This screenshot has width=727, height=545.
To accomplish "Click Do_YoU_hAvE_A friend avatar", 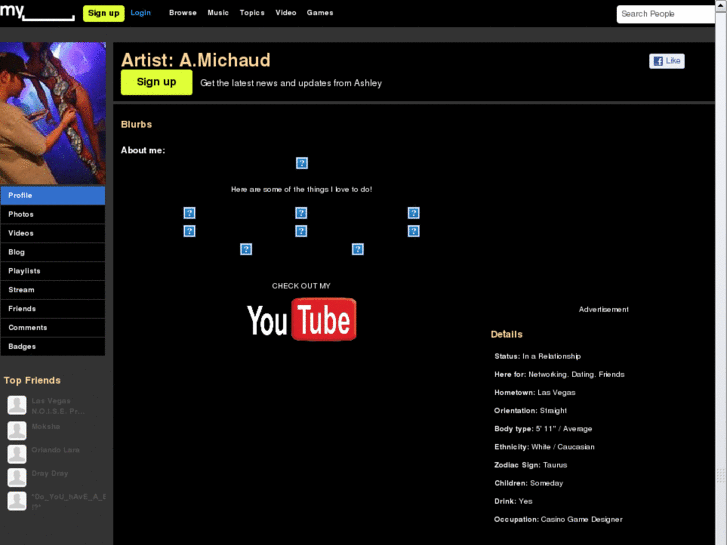I will tap(17, 501).
